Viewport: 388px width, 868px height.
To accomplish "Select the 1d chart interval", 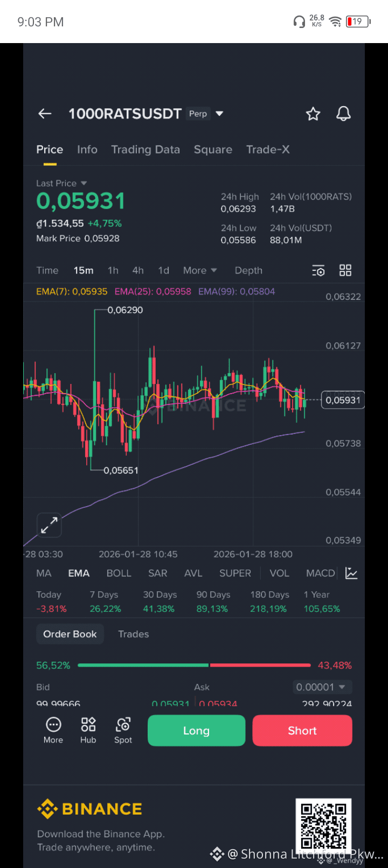I will 164,270.
